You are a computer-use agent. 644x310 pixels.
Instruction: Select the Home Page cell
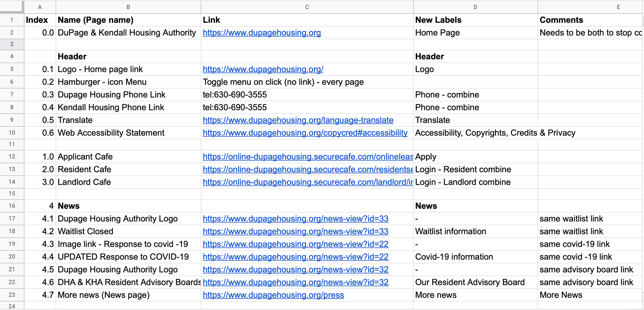pyautogui.click(x=476, y=33)
